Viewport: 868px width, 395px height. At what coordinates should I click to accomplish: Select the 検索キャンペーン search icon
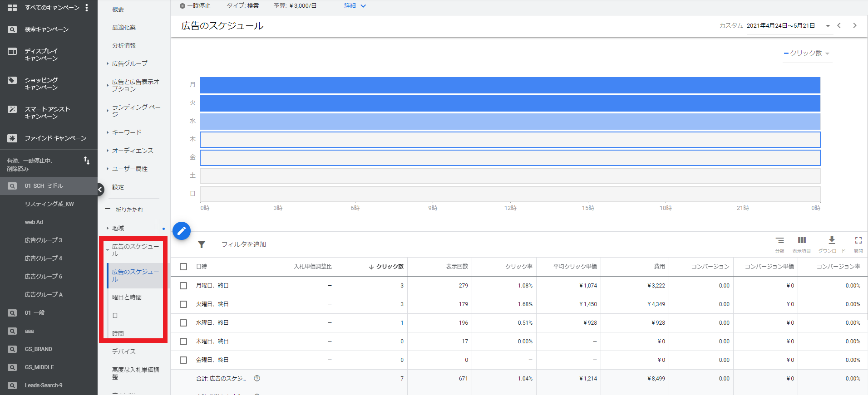(12, 29)
